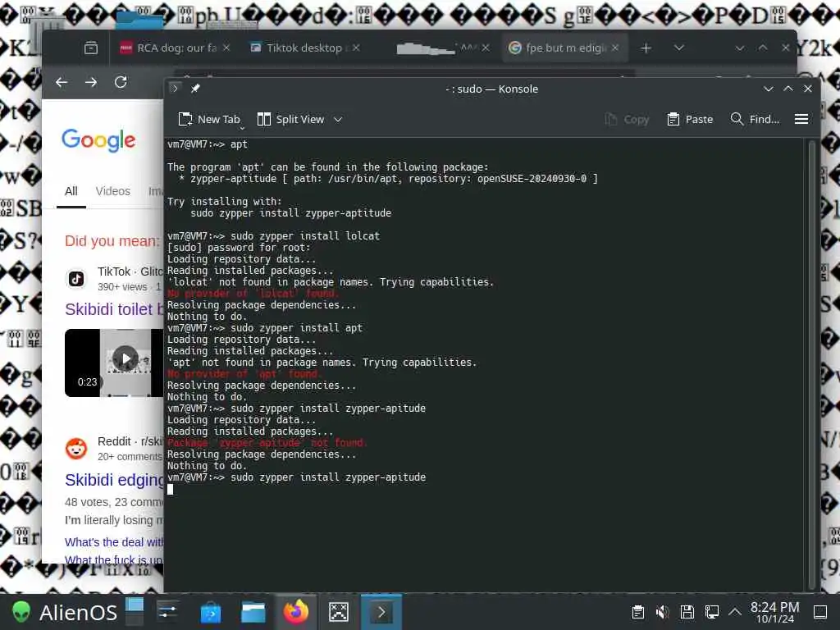Go forward in the browser window
This screenshot has width=840, height=630.
[91, 82]
